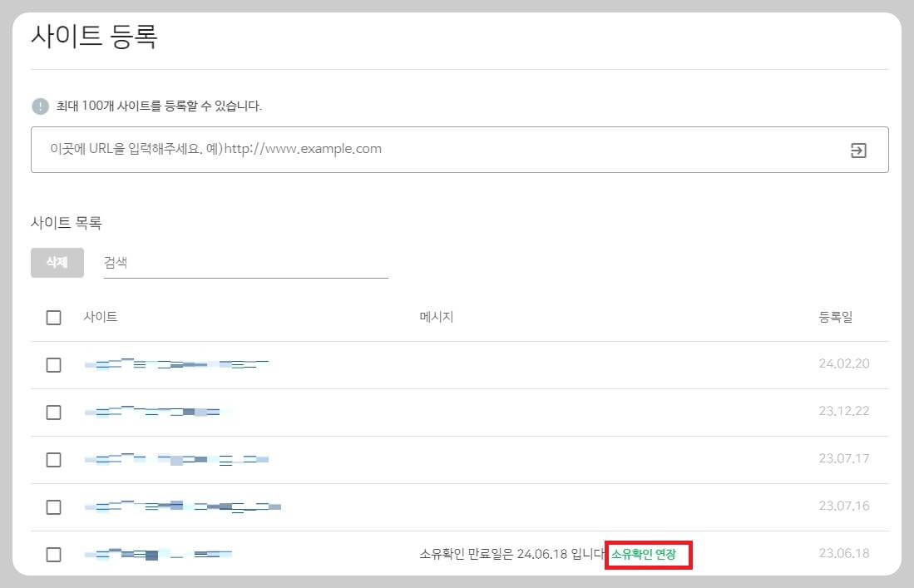Check the checkbox for the site registered 23.12.22

53,412
